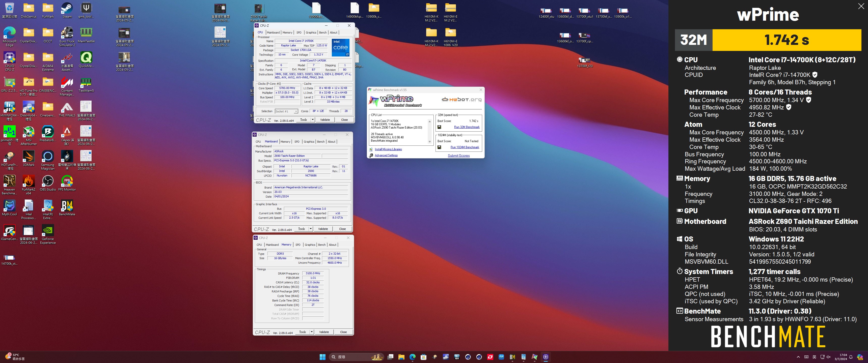Click the taskbar search box

click(357, 357)
